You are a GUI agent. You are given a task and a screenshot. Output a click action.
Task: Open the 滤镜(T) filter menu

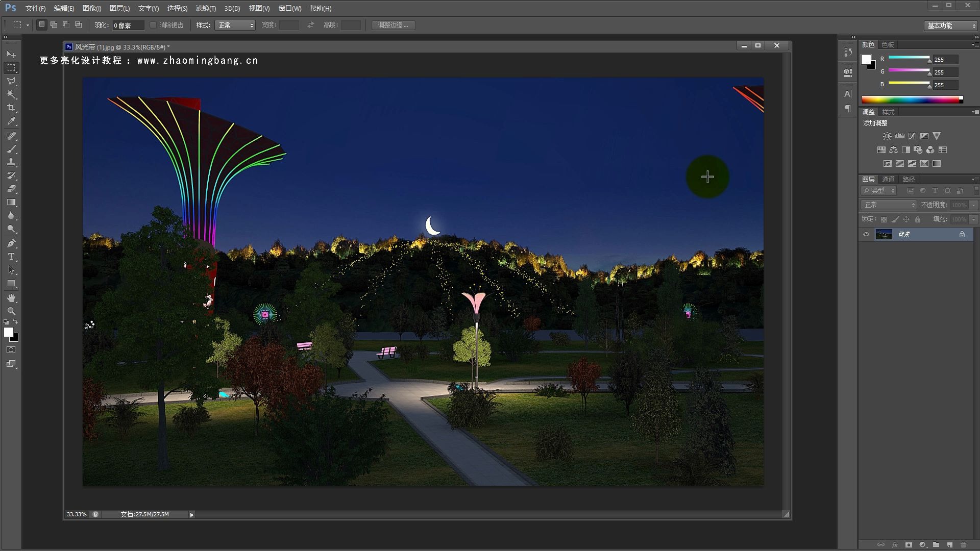(x=206, y=8)
